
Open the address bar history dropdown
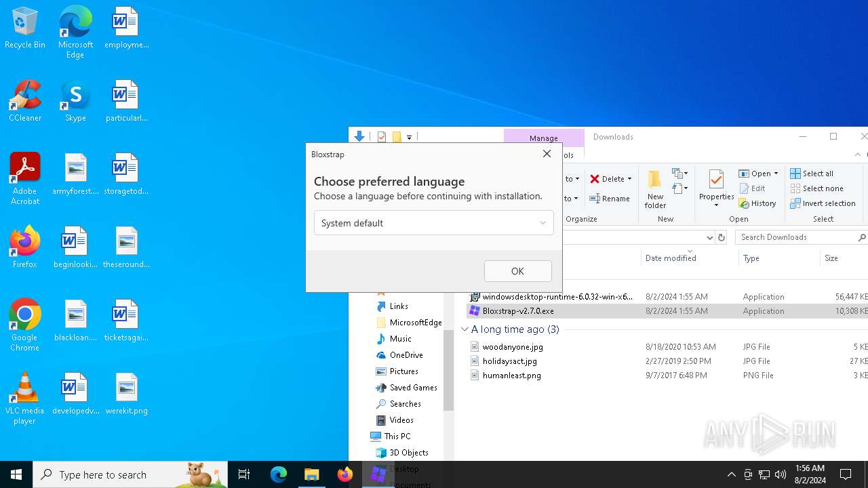[x=710, y=237]
